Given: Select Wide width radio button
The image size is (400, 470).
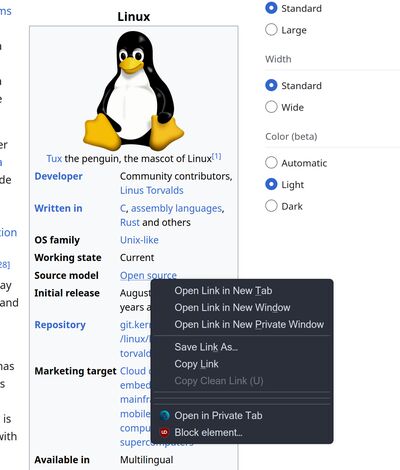Looking at the screenshot, I should coord(271,107).
